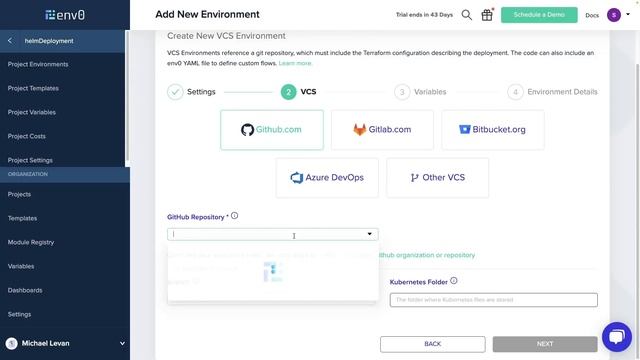
Task: Open organization Settings in sidebar
Action: 19,315
